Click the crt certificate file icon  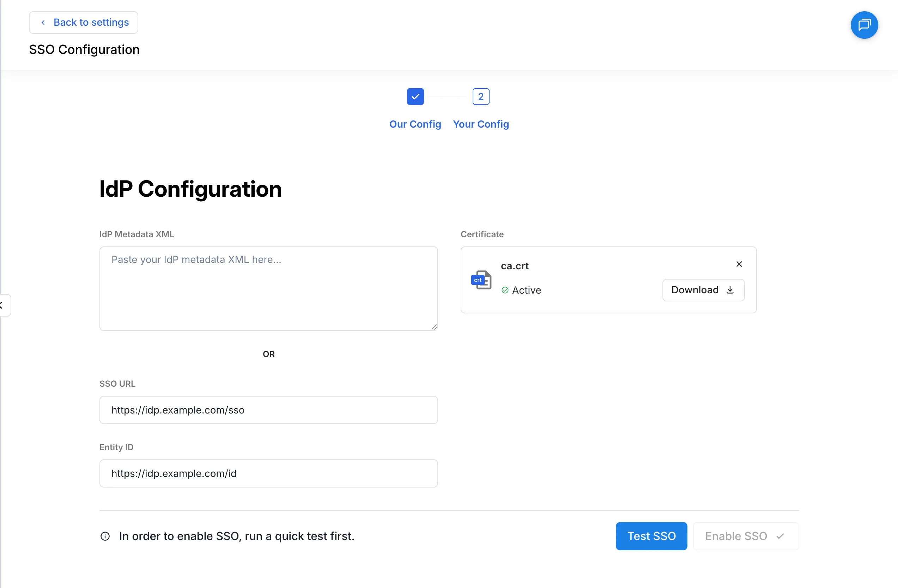click(x=481, y=280)
